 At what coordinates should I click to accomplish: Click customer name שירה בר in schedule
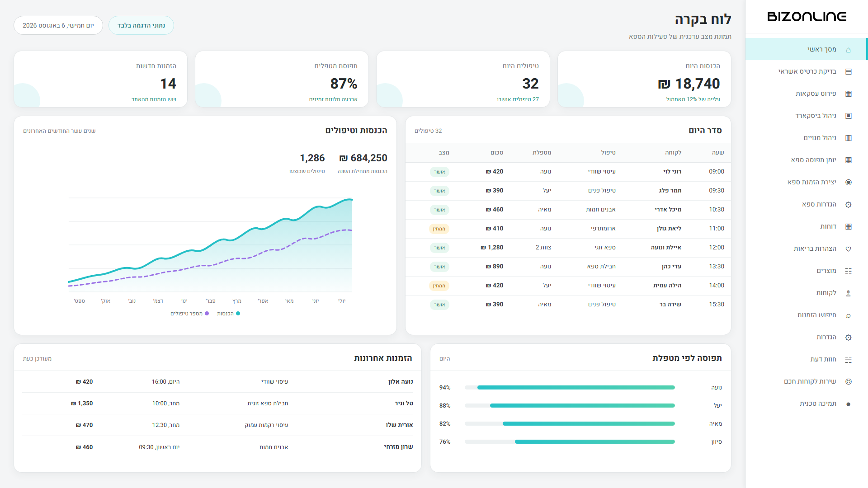click(x=670, y=305)
